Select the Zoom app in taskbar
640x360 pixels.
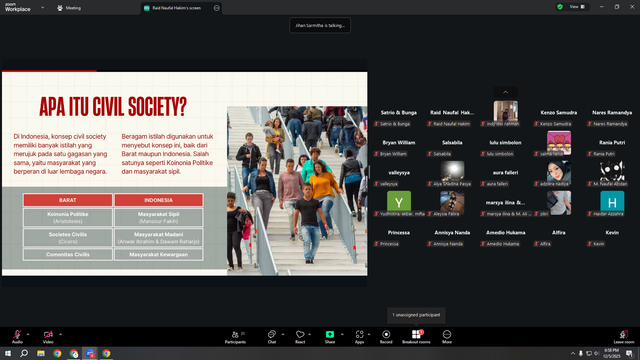pos(90,353)
